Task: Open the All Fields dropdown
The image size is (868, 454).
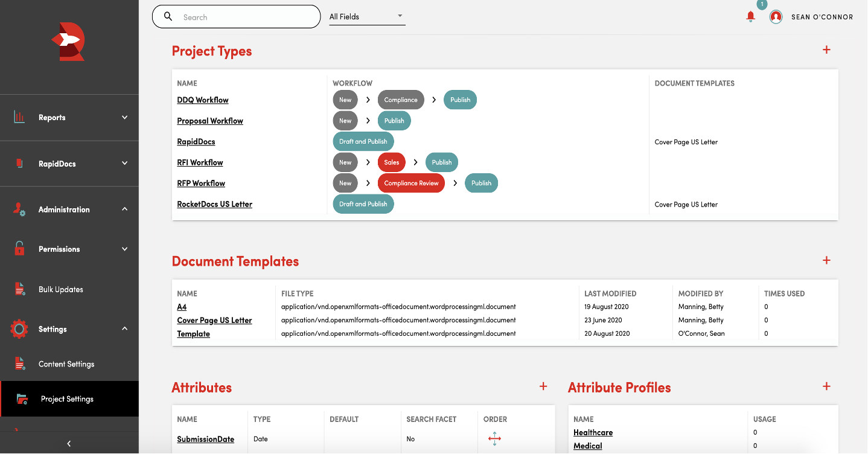Action: [367, 17]
